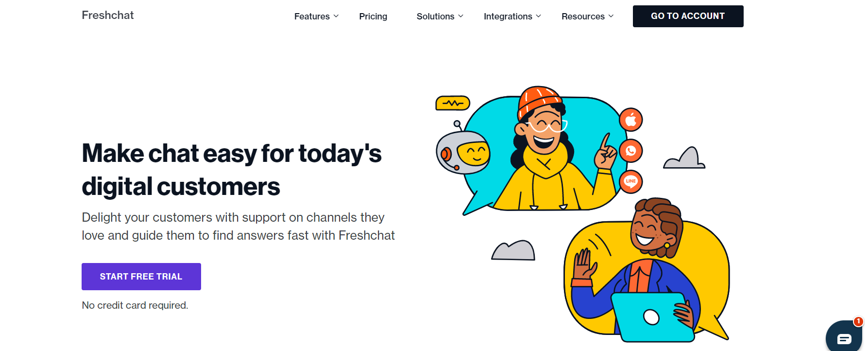Click the robot bot head illustration
868x351 pixels.
click(x=463, y=150)
